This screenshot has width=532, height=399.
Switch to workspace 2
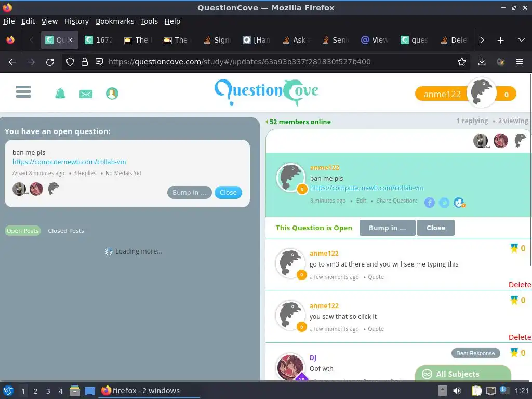click(x=36, y=391)
